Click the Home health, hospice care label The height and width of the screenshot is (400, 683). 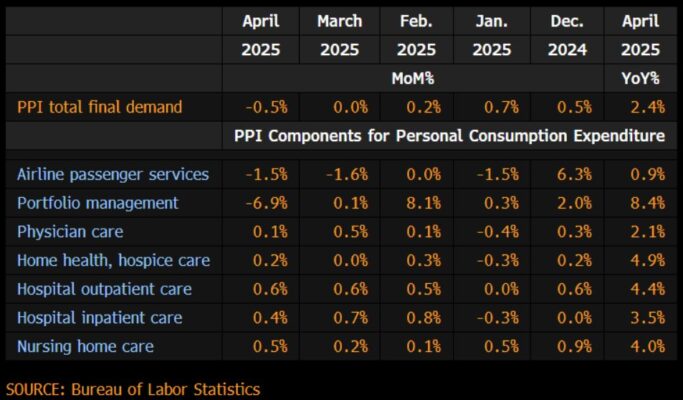click(113, 261)
